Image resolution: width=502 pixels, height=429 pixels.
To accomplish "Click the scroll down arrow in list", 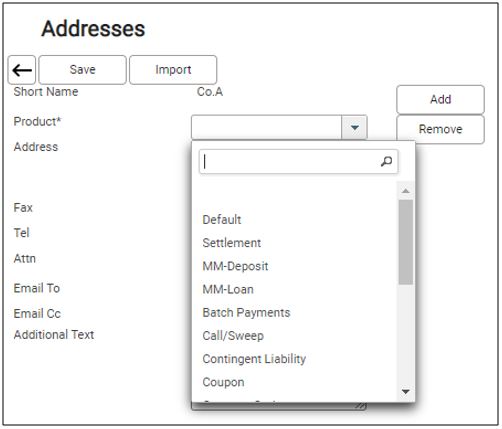I will point(406,391).
